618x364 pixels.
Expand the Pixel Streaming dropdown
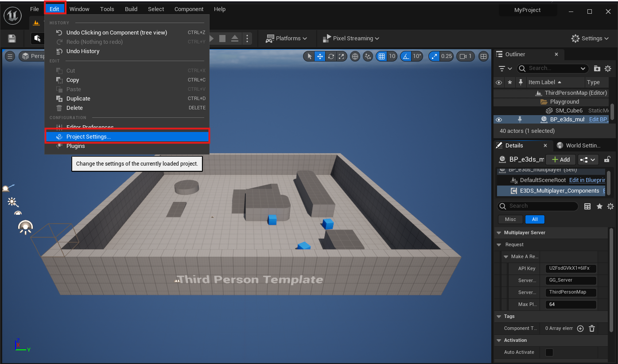[x=351, y=39]
